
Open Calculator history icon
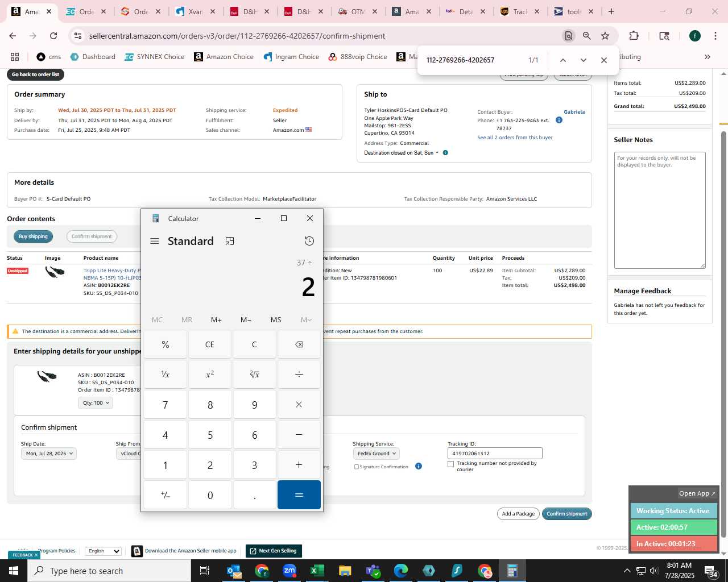(x=309, y=241)
